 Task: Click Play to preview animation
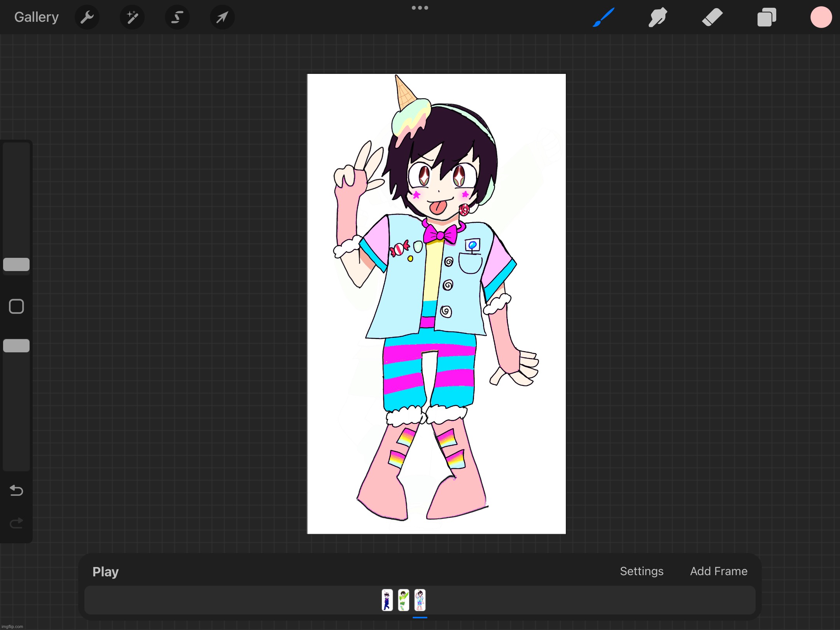coord(105,571)
